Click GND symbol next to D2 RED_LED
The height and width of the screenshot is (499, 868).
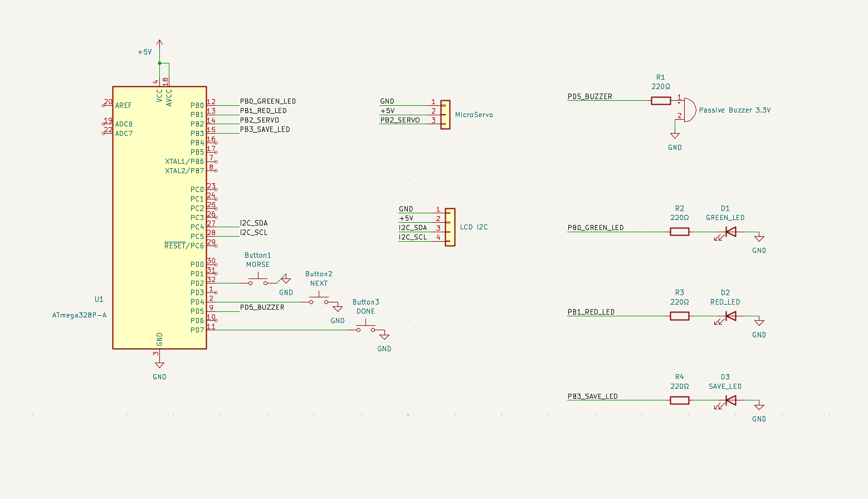(759, 322)
